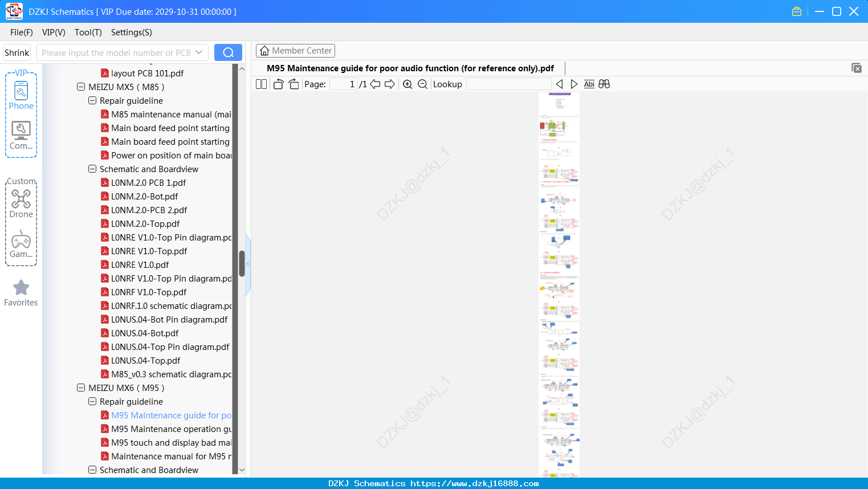Click the tree scrollbar up arrow
868x489 pixels.
pos(242,69)
